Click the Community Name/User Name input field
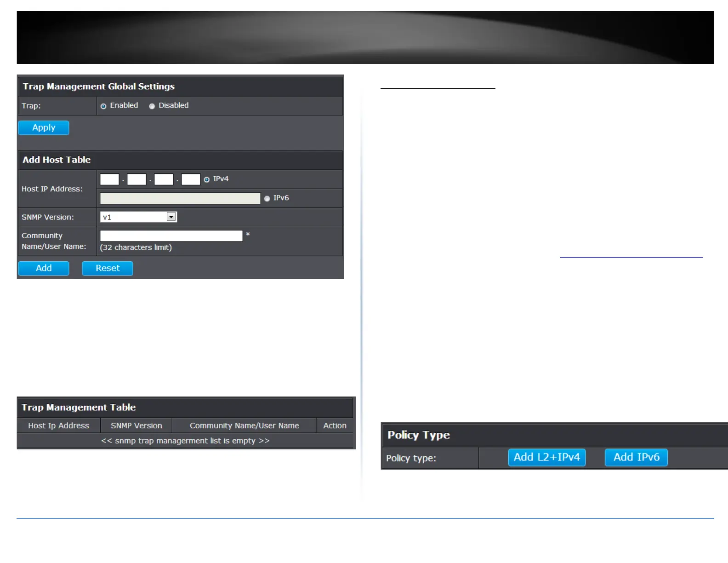The width and height of the screenshot is (728, 563). 171,236
